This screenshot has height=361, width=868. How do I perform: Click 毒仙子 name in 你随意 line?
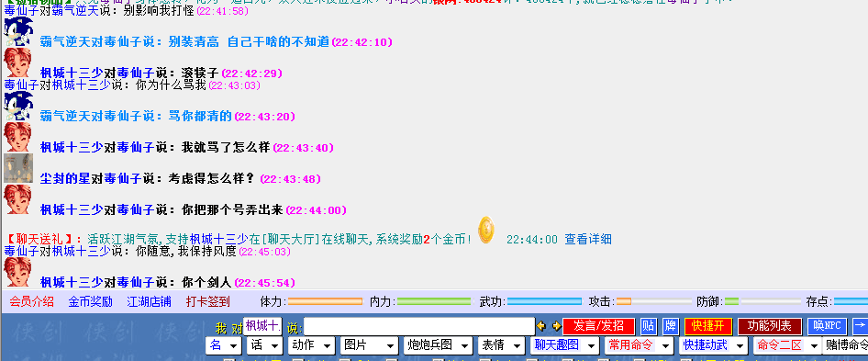pyautogui.click(x=21, y=251)
